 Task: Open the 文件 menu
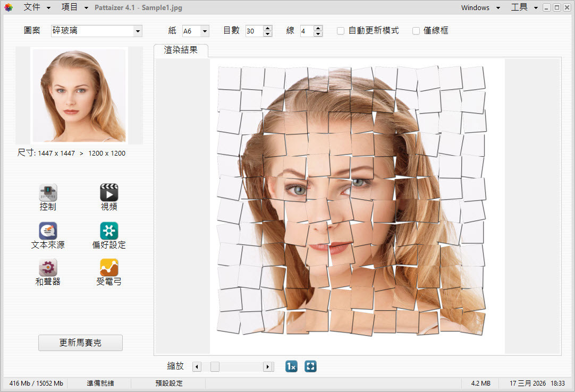(37, 7)
